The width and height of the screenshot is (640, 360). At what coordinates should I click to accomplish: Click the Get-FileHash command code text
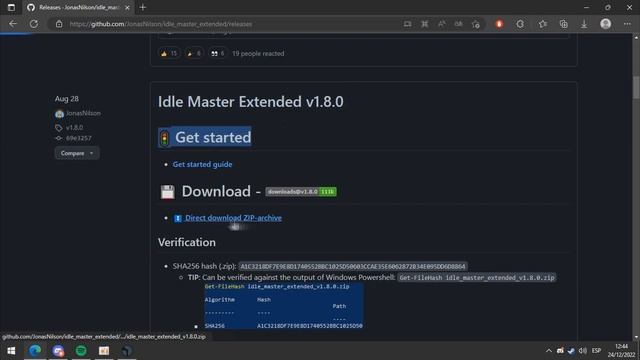pos(477,278)
